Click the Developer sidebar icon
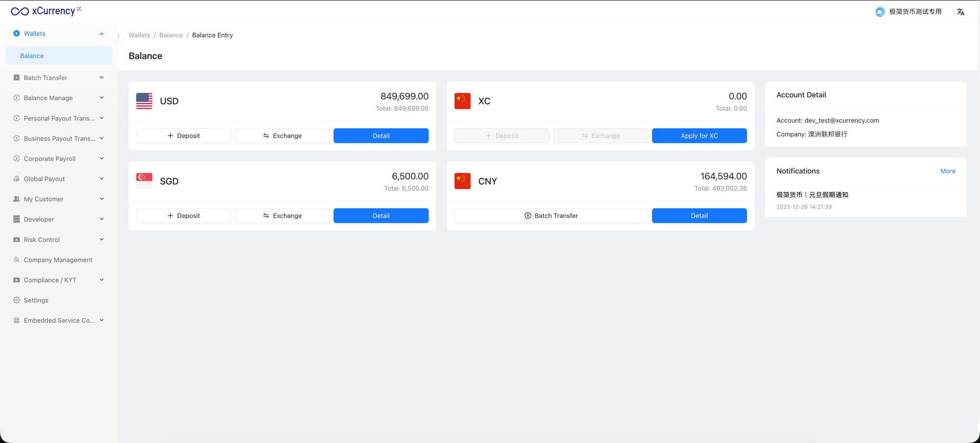The width and height of the screenshot is (980, 443). pos(16,219)
